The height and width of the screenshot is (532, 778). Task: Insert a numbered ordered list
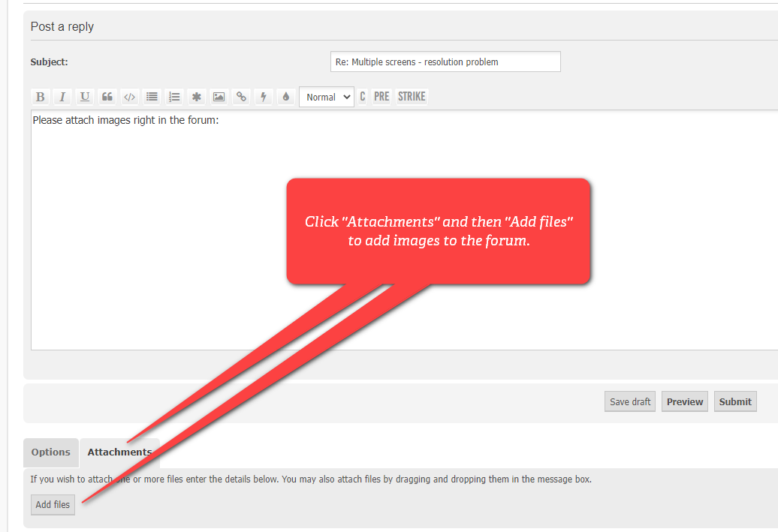point(174,97)
